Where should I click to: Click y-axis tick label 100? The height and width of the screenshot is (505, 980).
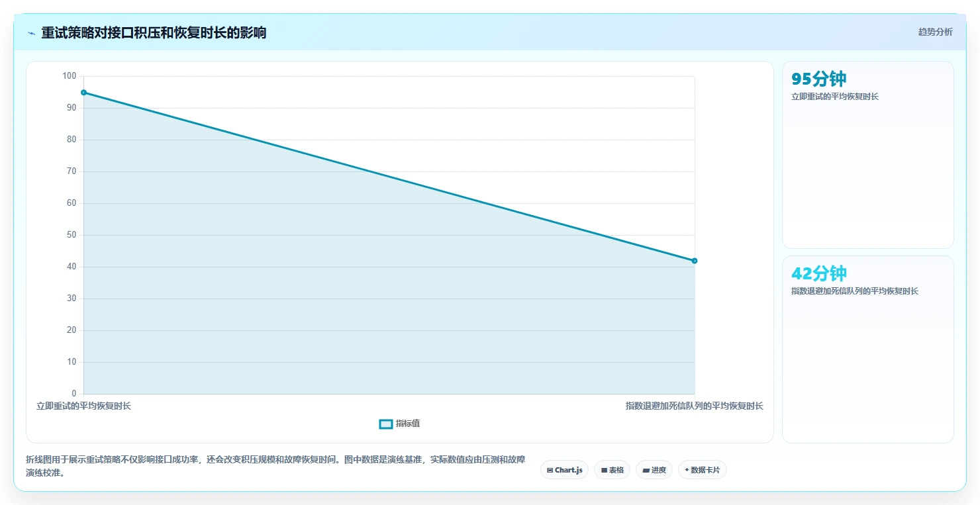[70, 76]
